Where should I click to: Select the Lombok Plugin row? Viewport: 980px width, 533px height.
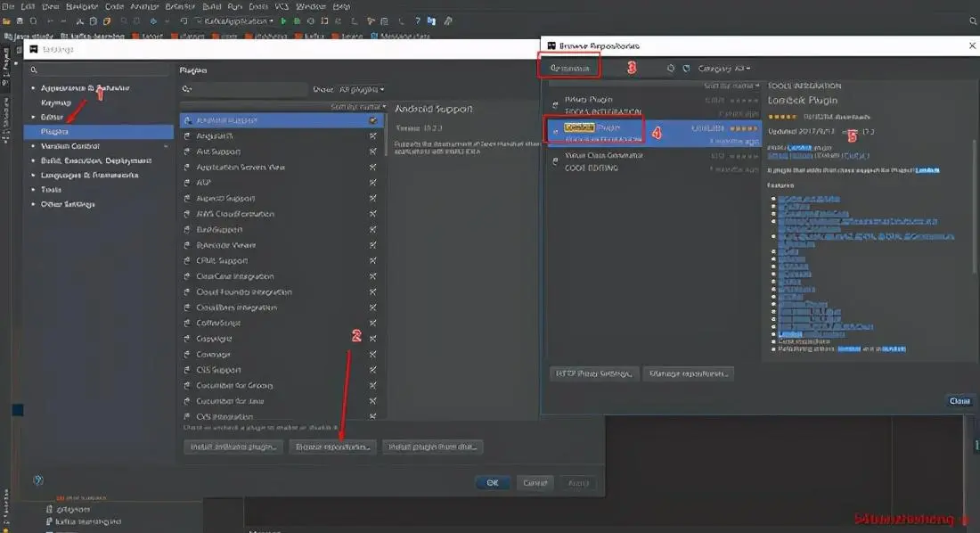[x=655, y=133]
